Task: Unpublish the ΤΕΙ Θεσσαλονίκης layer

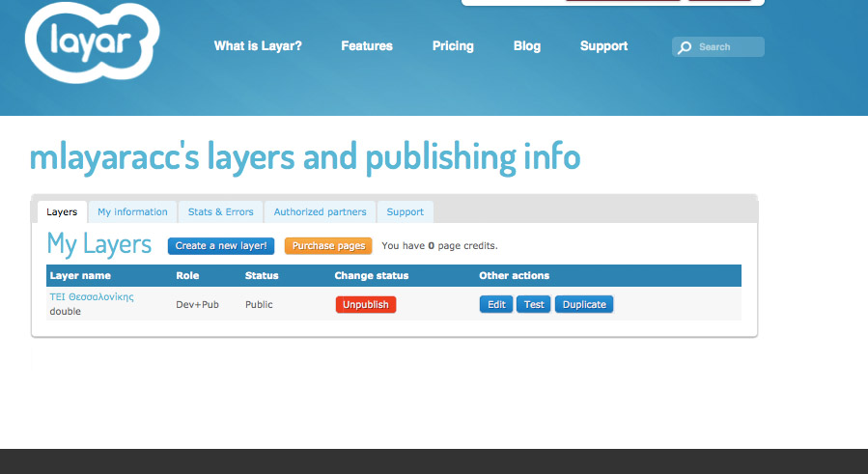Action: (x=365, y=304)
